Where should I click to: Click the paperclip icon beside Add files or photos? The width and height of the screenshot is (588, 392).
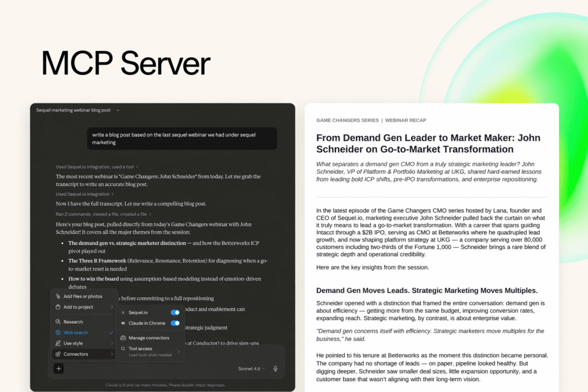pos(58,296)
